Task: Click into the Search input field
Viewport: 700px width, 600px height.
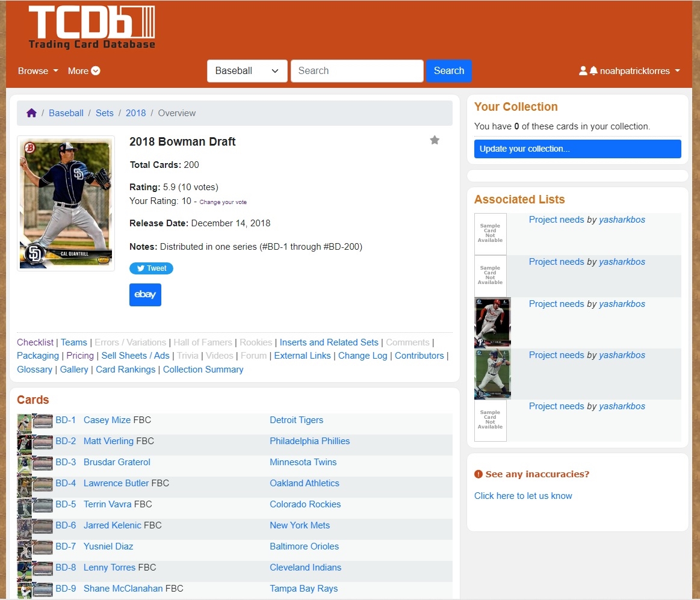Action: (x=357, y=70)
